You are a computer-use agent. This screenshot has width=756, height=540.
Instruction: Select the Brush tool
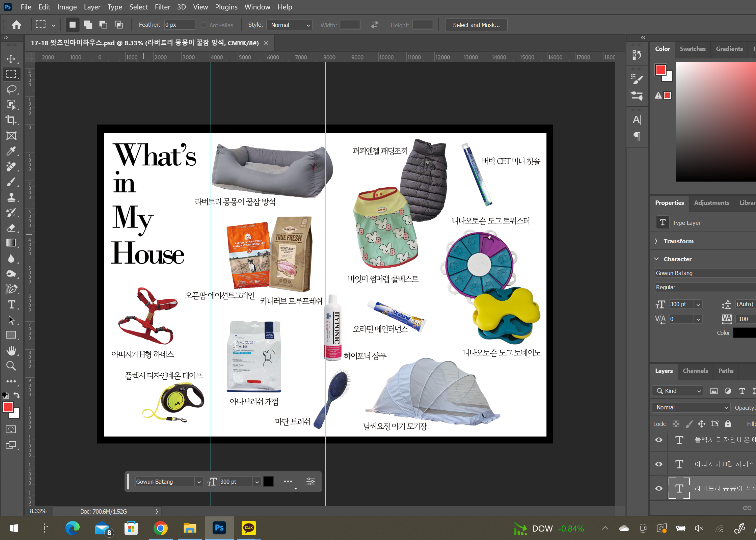11,182
